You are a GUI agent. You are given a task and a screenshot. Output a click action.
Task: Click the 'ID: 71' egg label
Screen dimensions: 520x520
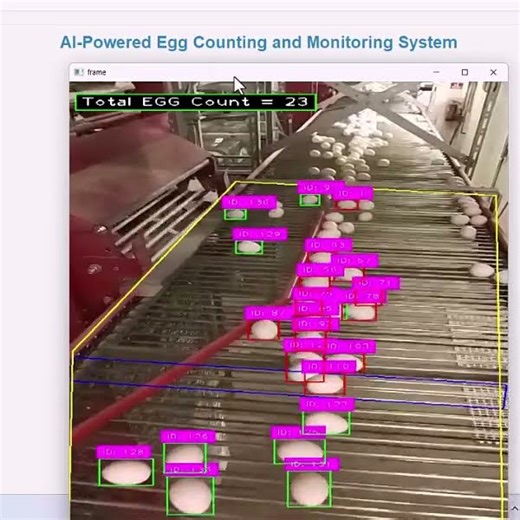376,283
